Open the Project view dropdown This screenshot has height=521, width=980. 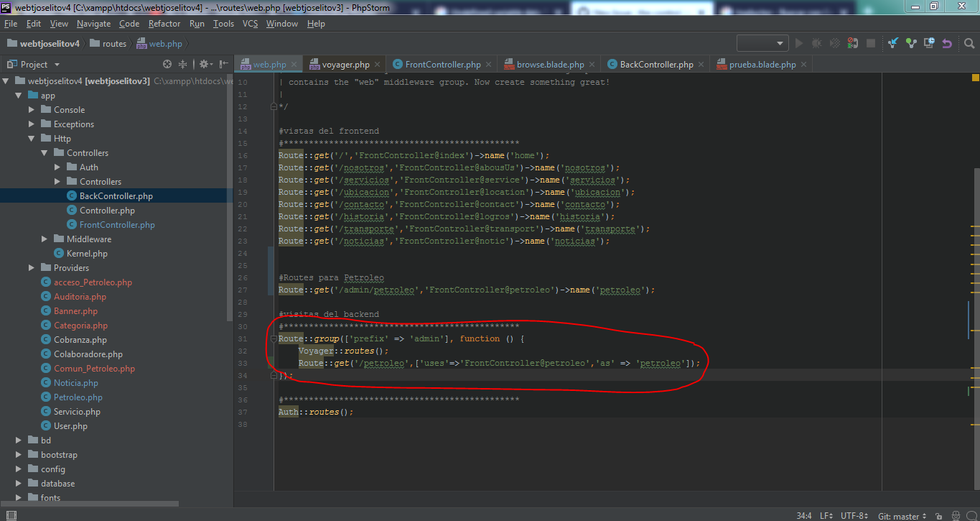click(x=32, y=64)
